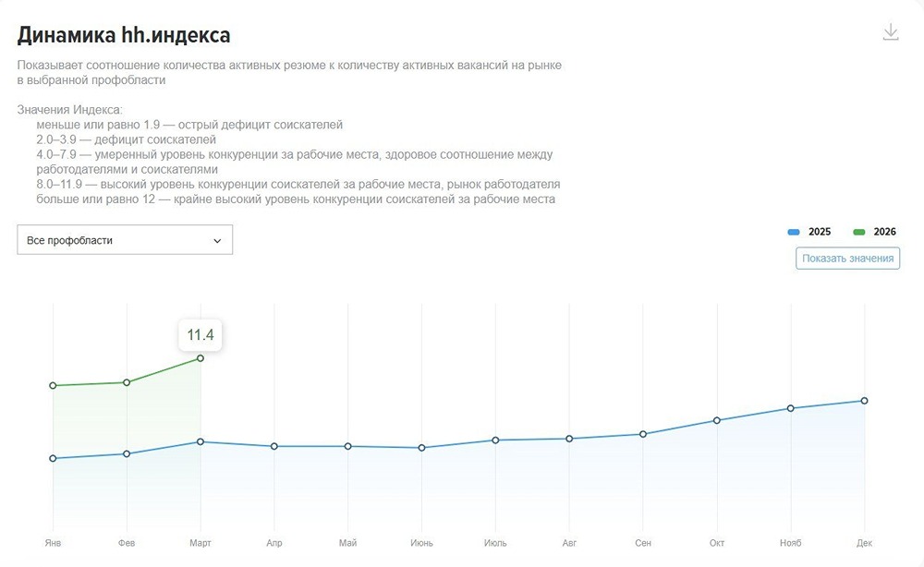Select the 2025 August blue data point

569,439
